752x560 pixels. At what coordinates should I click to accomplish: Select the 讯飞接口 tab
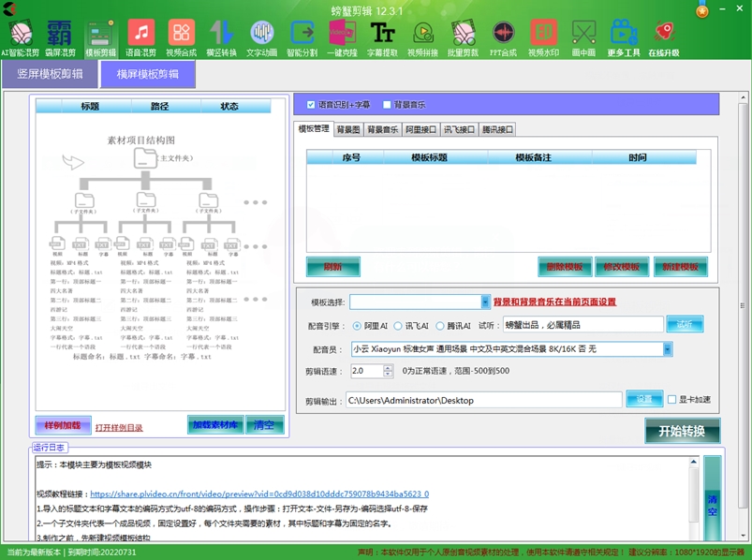(459, 129)
